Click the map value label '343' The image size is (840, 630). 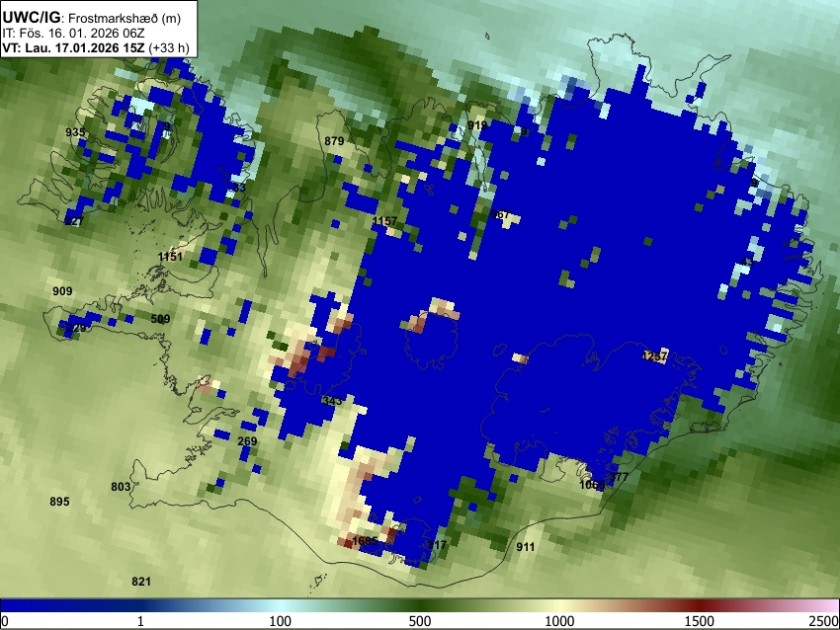(332, 400)
